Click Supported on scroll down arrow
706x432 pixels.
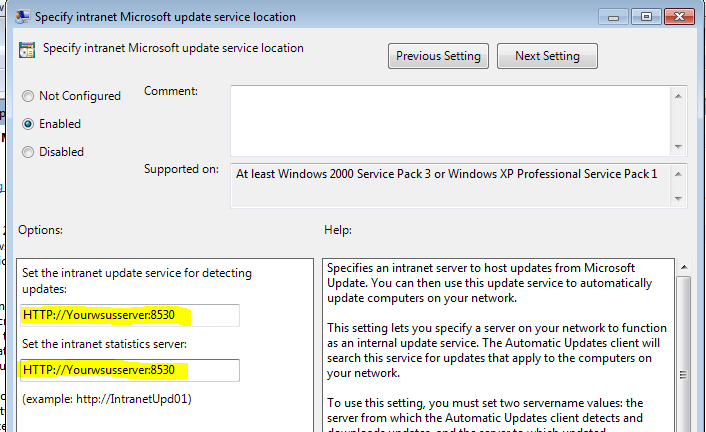679,199
